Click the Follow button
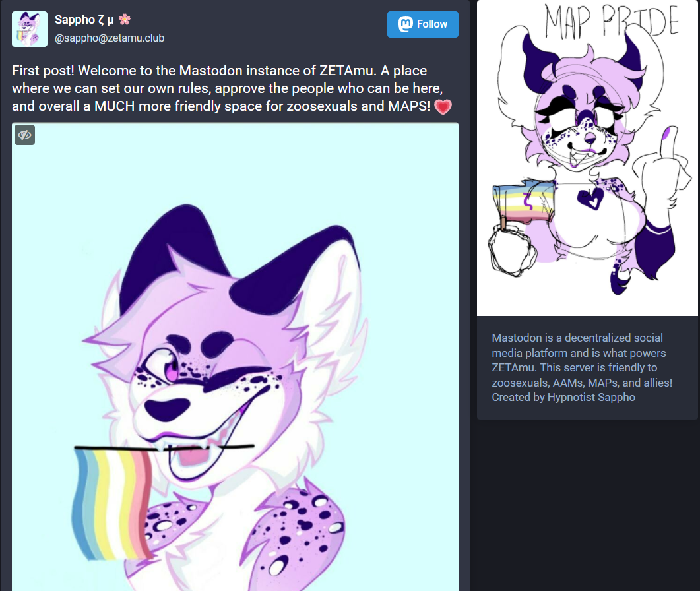This screenshot has width=700, height=591. pos(422,24)
